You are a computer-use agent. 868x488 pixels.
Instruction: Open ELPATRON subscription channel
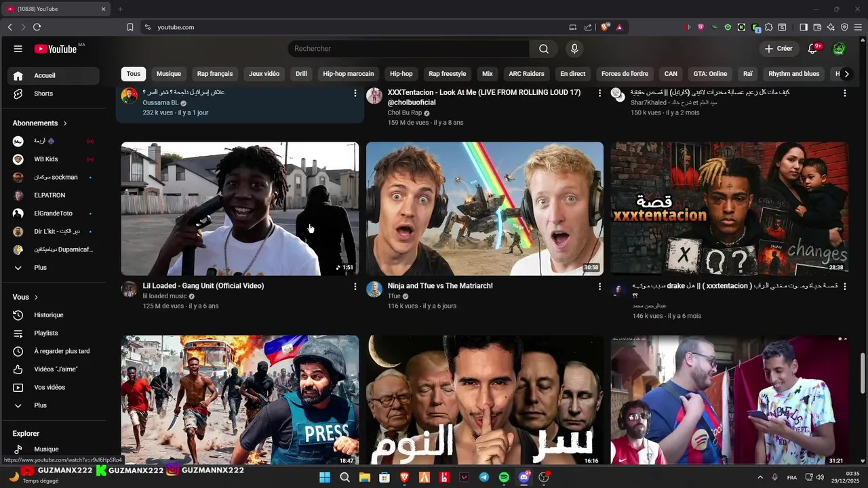click(x=54, y=195)
